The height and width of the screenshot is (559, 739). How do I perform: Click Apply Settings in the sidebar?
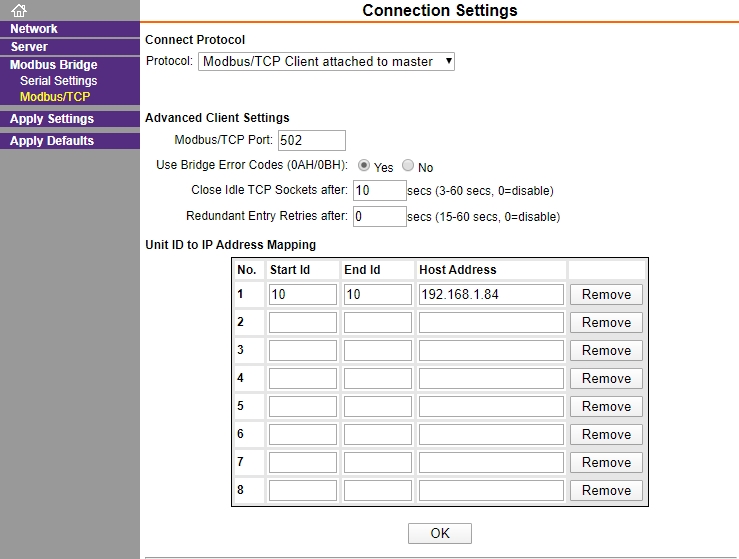click(52, 119)
